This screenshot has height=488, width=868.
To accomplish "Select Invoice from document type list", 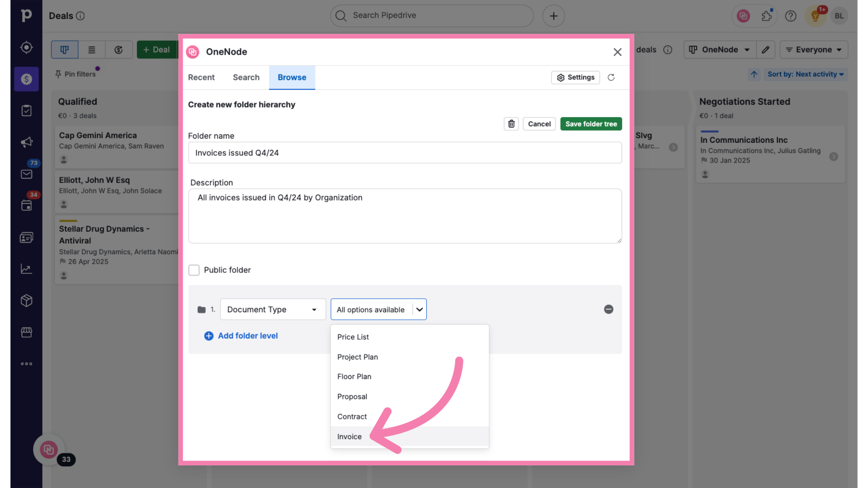I will 349,436.
